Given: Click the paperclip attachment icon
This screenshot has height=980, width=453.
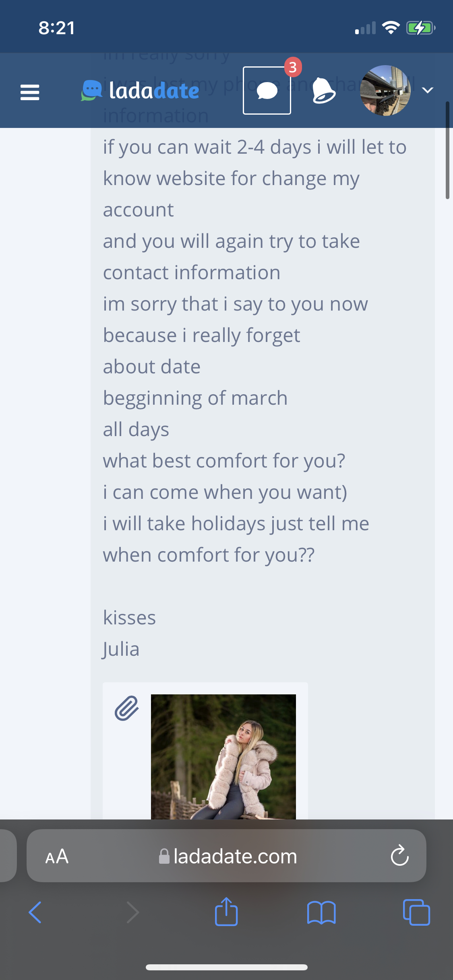Looking at the screenshot, I should point(127,708).
